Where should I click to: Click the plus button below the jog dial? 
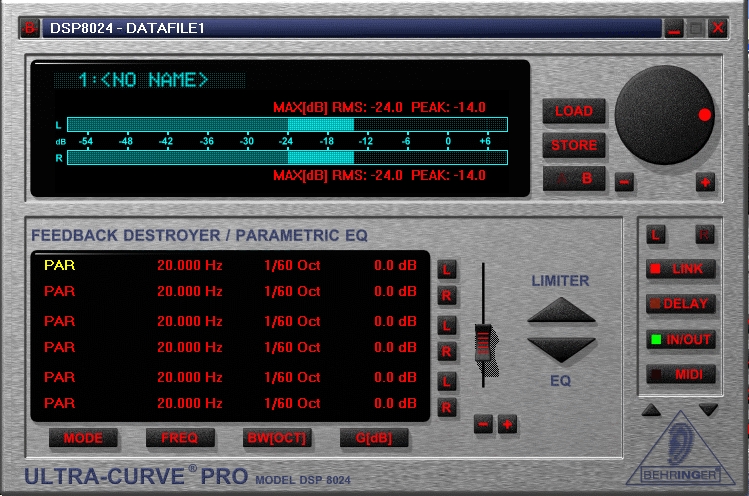tap(705, 182)
